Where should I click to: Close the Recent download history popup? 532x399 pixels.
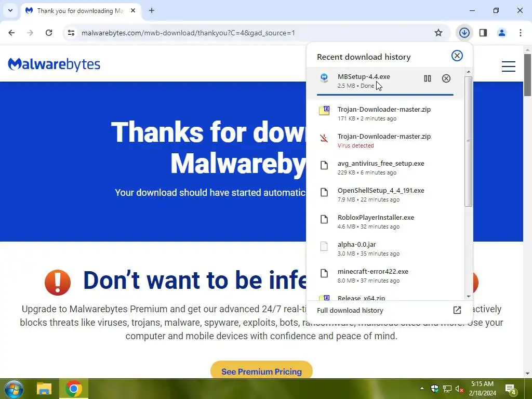457,56
